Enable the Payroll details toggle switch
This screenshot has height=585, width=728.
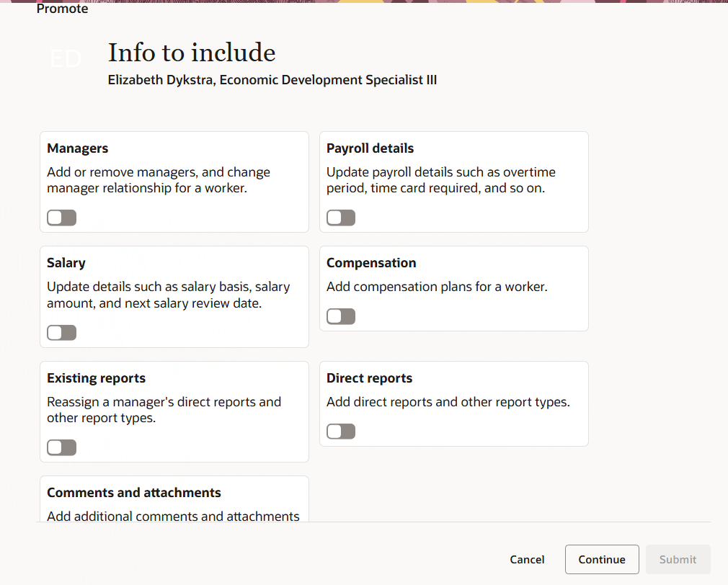click(x=341, y=217)
